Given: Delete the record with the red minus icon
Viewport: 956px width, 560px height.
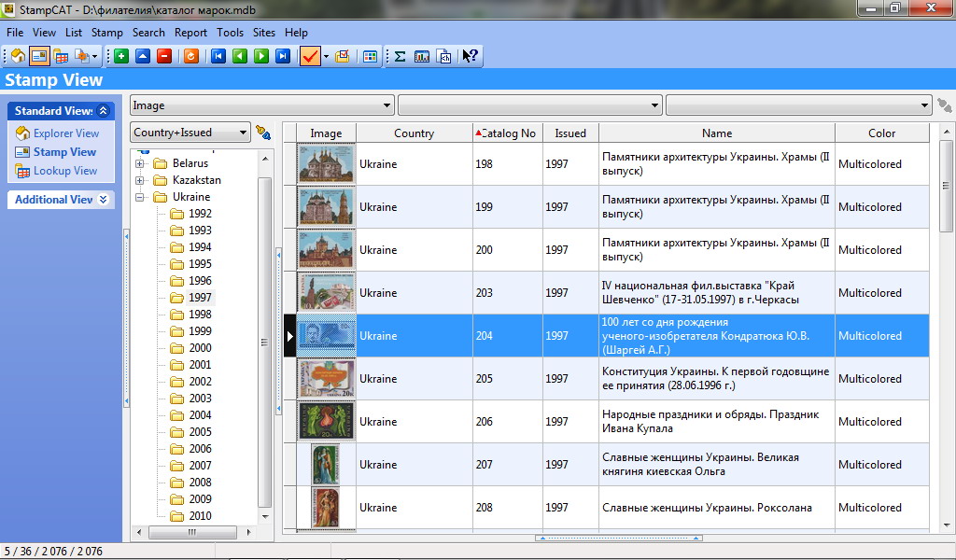Looking at the screenshot, I should pyautogui.click(x=164, y=56).
